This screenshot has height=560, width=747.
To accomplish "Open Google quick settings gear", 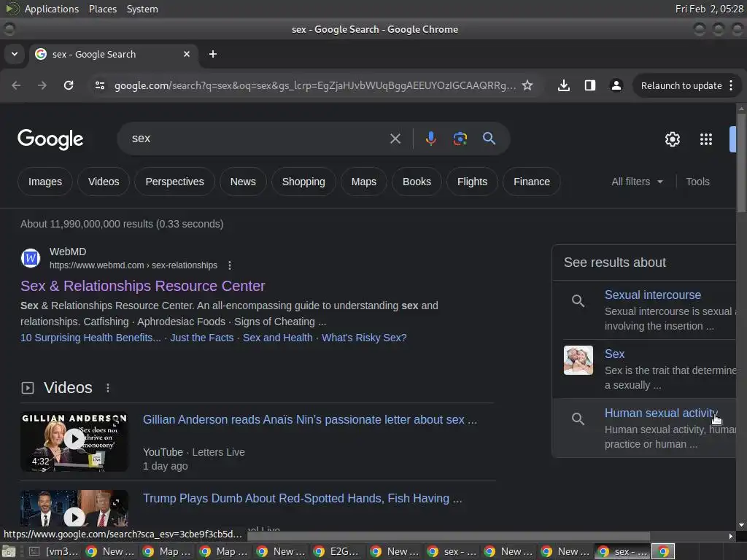I will [672, 139].
